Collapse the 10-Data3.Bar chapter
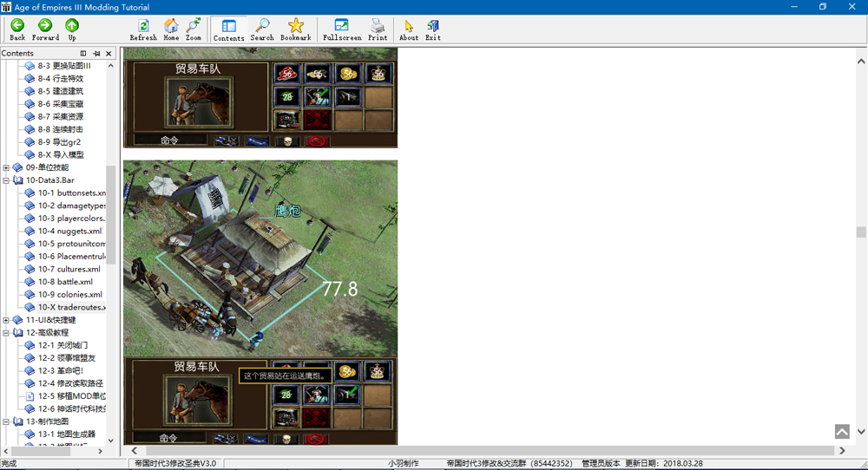 pyautogui.click(x=6, y=180)
